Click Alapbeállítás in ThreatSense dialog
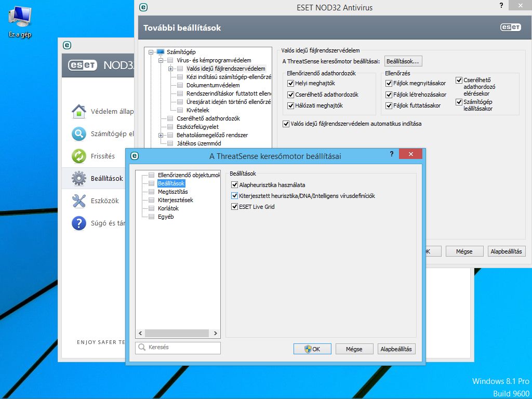The image size is (532, 399). (x=396, y=349)
